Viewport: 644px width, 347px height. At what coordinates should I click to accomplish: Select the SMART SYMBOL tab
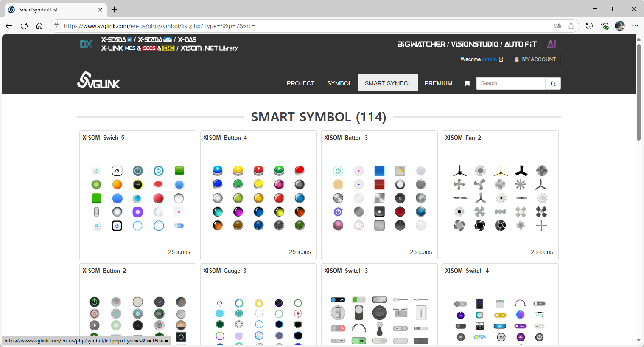388,83
